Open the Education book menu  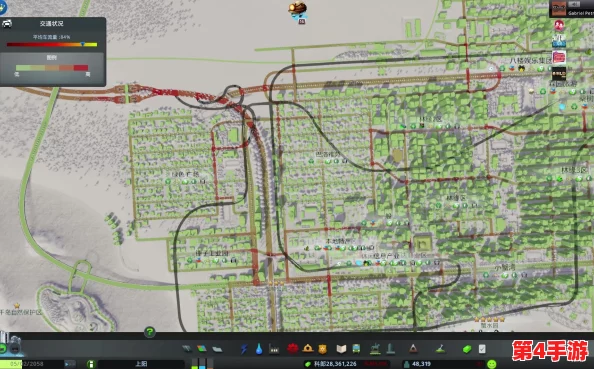click(341, 349)
